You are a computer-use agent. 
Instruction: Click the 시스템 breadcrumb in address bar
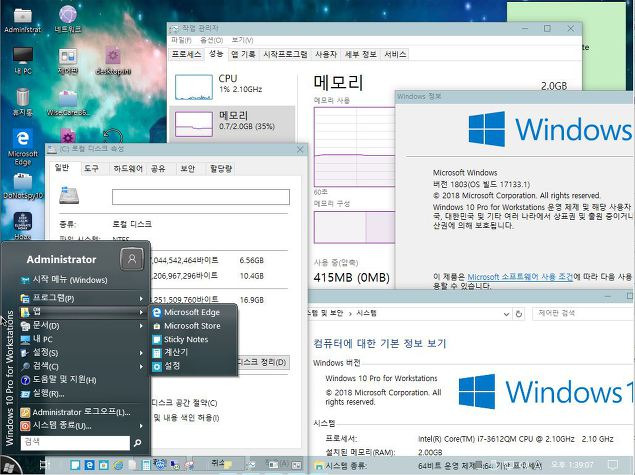coord(367,313)
